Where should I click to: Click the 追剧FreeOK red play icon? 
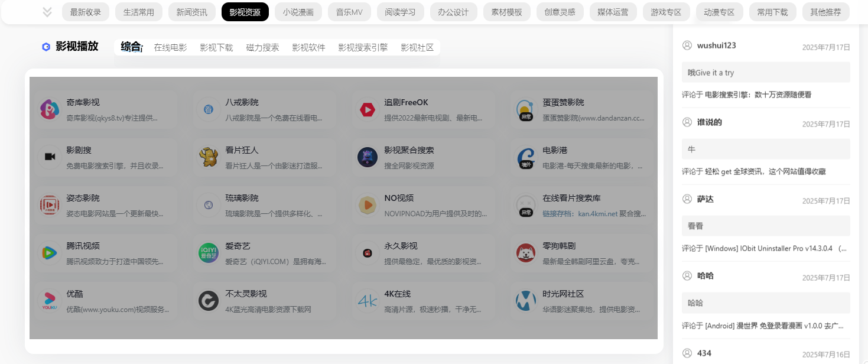point(368,109)
